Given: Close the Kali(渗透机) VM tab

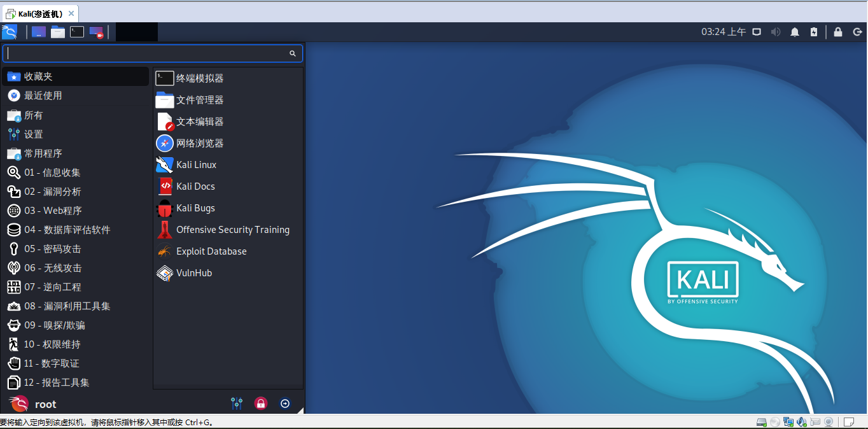Looking at the screenshot, I should pyautogui.click(x=71, y=13).
